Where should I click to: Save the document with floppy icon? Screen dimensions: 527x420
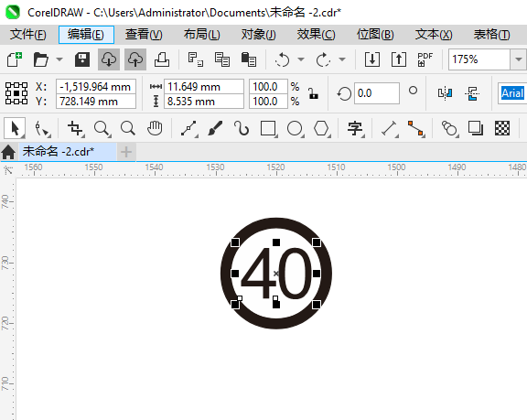pos(82,59)
